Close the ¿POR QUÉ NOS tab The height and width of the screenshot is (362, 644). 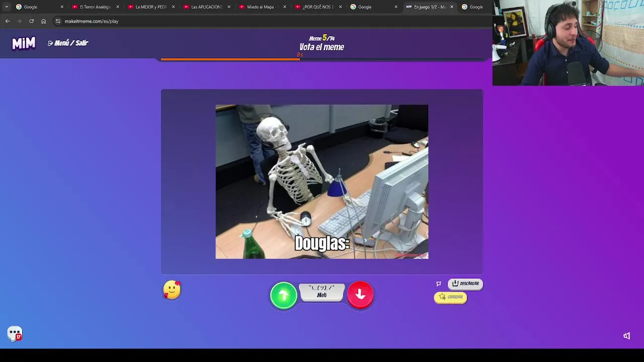[x=340, y=7]
